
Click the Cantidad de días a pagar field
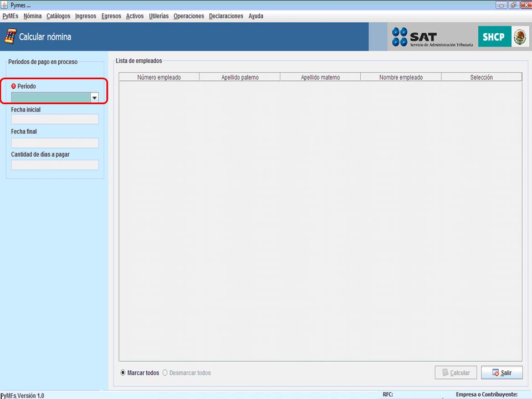click(x=55, y=165)
